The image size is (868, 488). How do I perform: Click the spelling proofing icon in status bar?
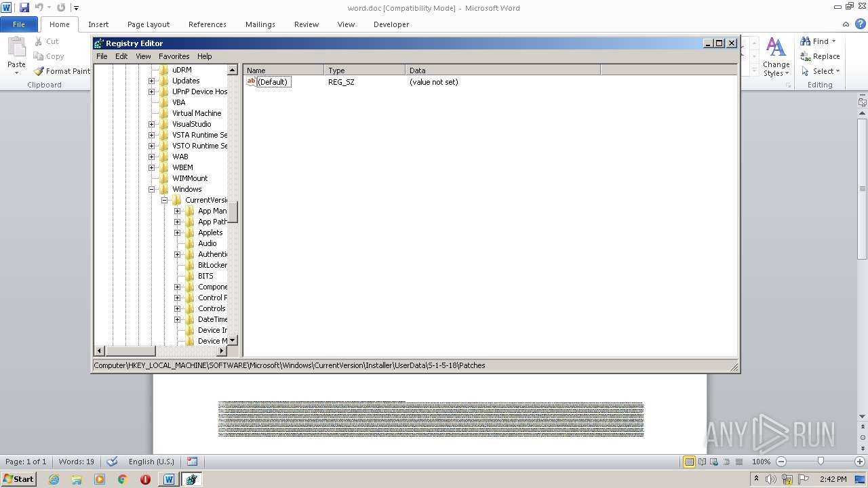[x=113, y=462]
